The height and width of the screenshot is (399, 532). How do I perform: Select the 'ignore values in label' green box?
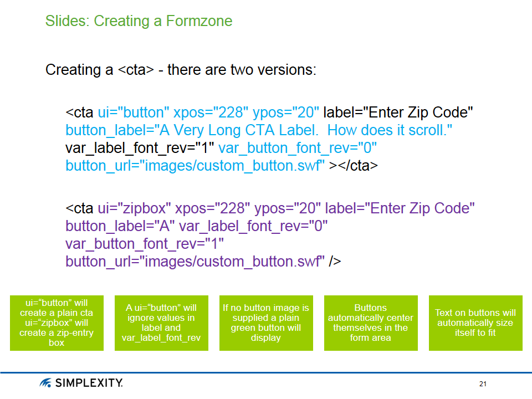click(x=161, y=323)
